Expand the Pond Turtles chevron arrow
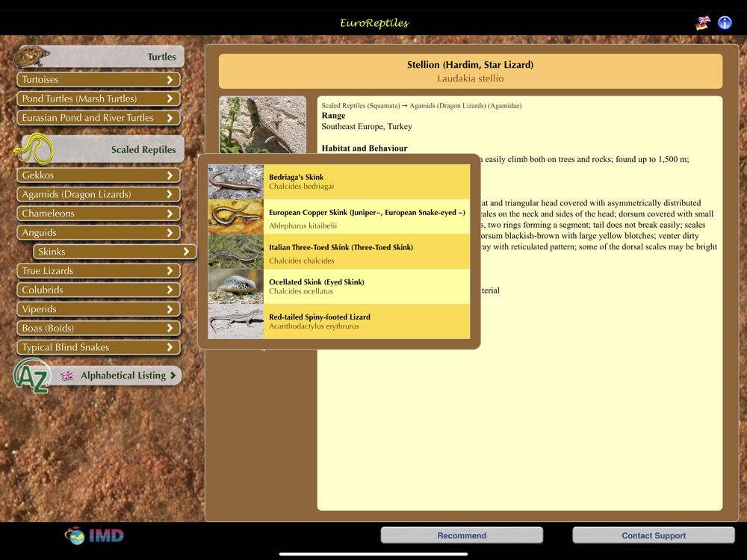This screenshot has height=560, width=747. pyautogui.click(x=170, y=99)
